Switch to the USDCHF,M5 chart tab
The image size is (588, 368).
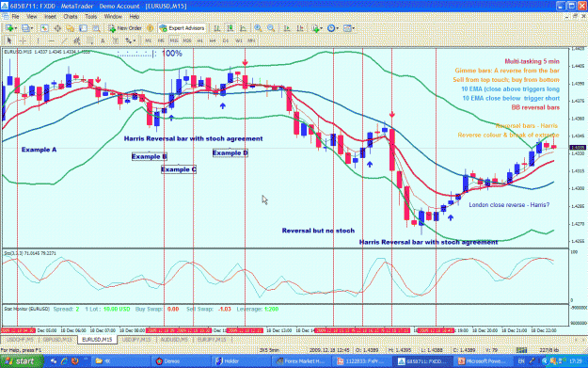click(20, 340)
